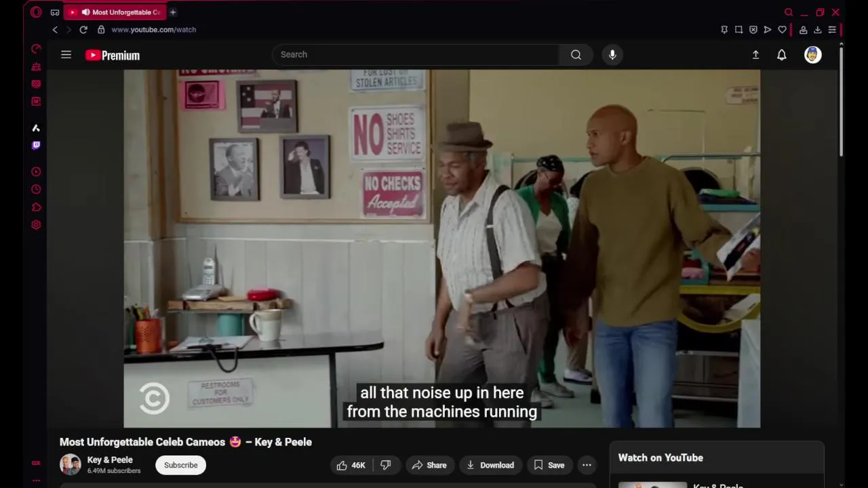Screen dimensions: 868x488
Task: Open the send/flow arrow icon
Action: tap(768, 30)
